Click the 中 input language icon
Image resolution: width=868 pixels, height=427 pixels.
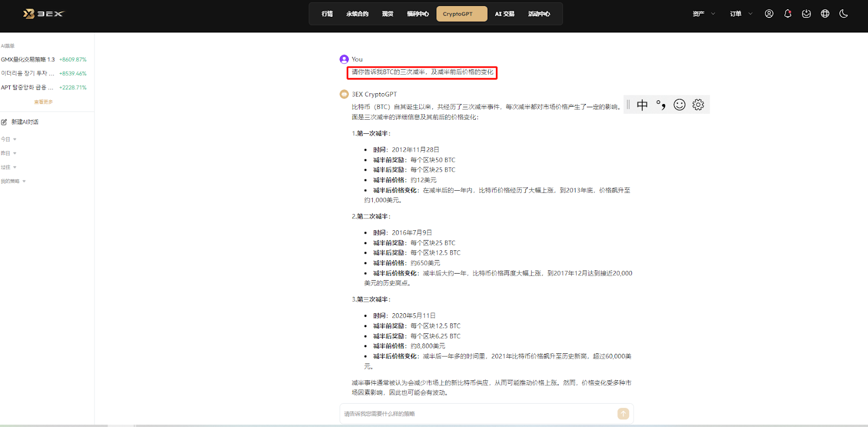tap(642, 105)
